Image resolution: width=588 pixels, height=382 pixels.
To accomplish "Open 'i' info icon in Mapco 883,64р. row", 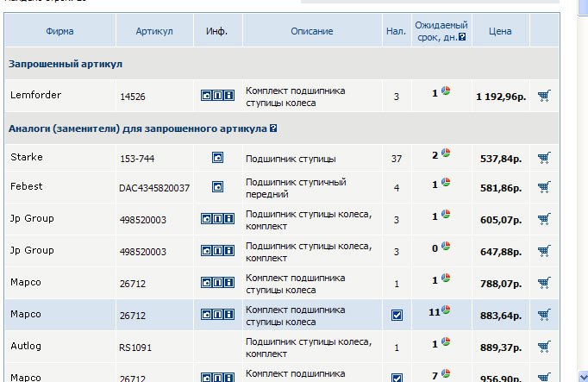I will pos(229,314).
